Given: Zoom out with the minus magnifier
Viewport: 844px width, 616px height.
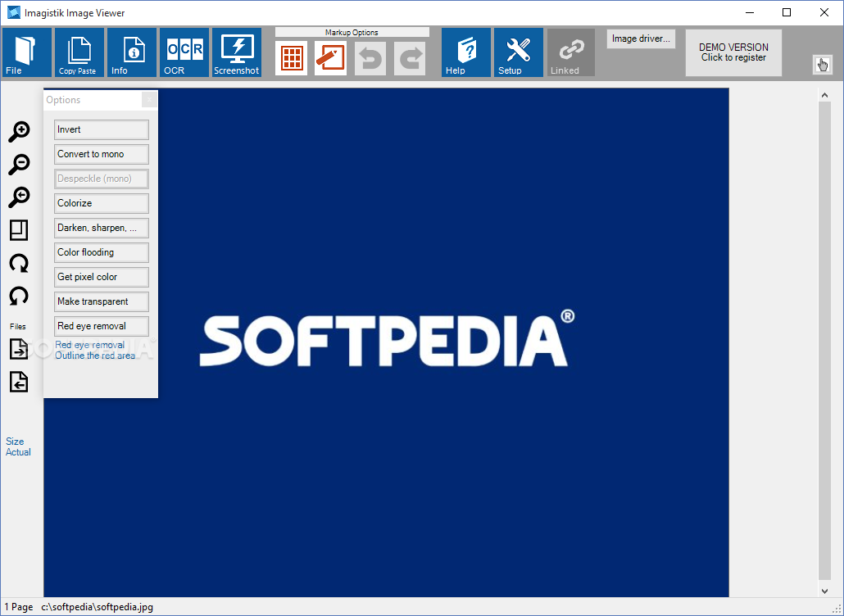Looking at the screenshot, I should pos(19,164).
